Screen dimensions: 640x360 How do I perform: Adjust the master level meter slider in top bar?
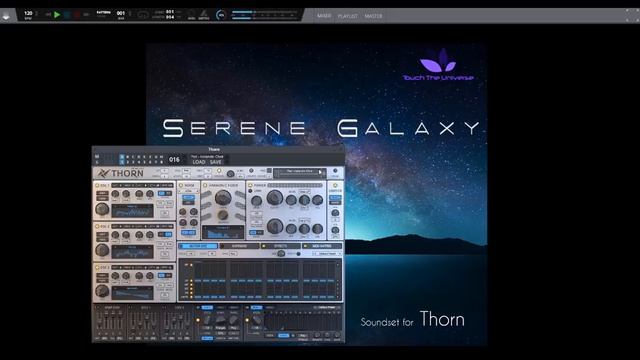264,15
